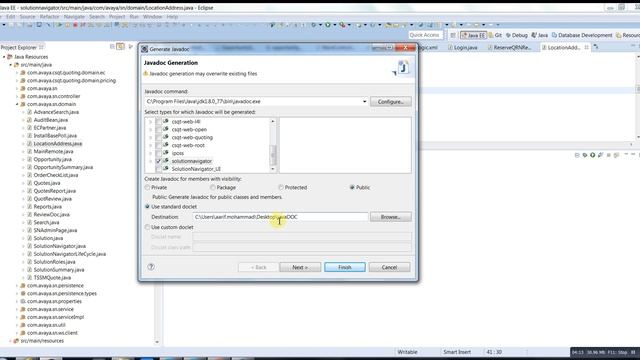
Task: Check the iposs project checkbox
Action: tap(158, 153)
